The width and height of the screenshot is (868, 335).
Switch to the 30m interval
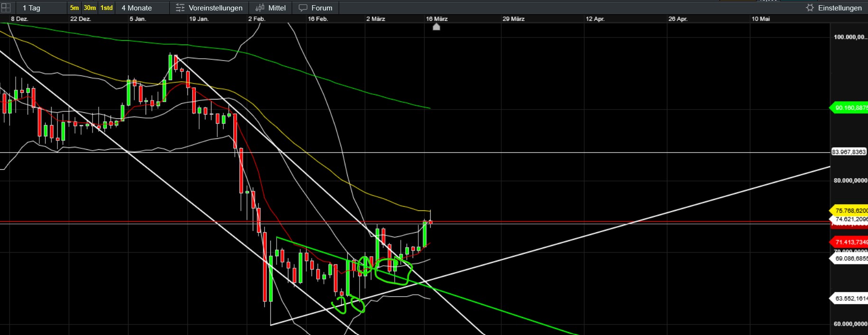click(x=90, y=8)
